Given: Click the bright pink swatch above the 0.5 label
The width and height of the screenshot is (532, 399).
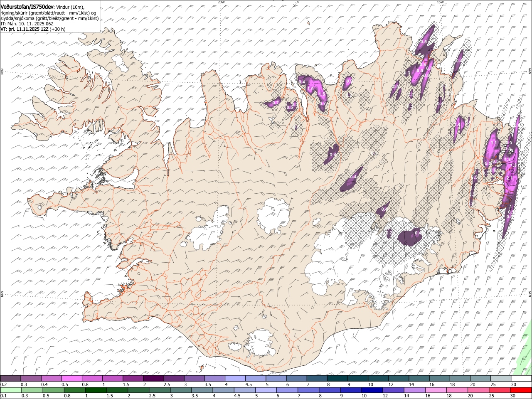Looking at the screenshot, I should 71,379.
